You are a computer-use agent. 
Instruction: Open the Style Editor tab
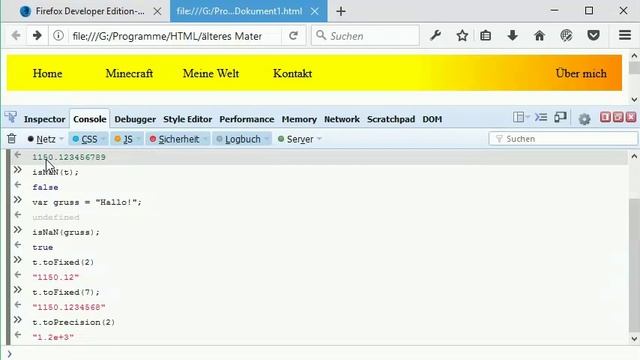(187, 119)
